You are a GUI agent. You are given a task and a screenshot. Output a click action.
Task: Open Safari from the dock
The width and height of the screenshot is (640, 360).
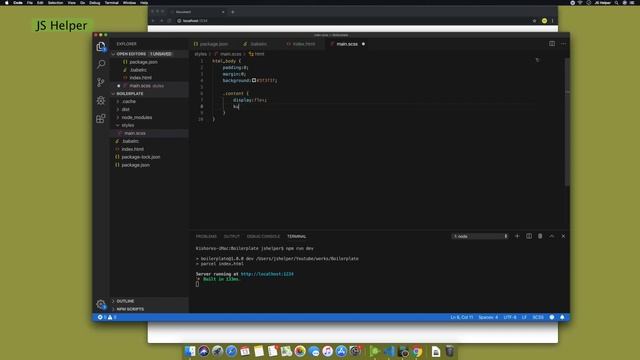tap(231, 351)
